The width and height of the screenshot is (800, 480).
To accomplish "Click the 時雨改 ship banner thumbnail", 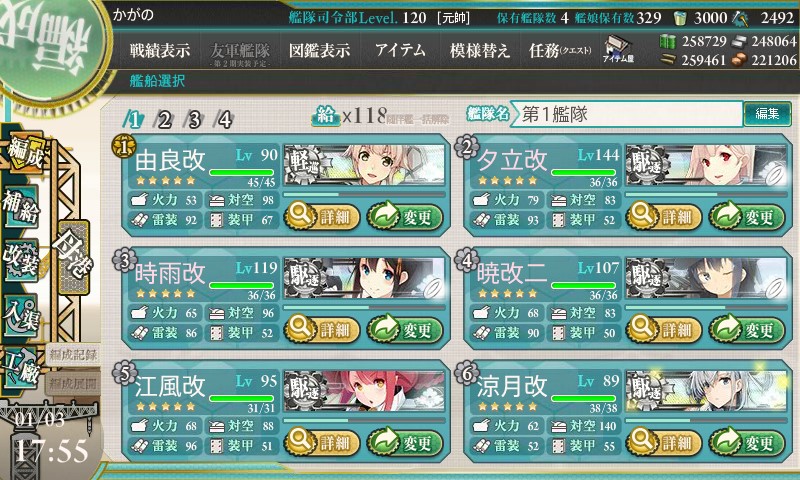I will (364, 278).
